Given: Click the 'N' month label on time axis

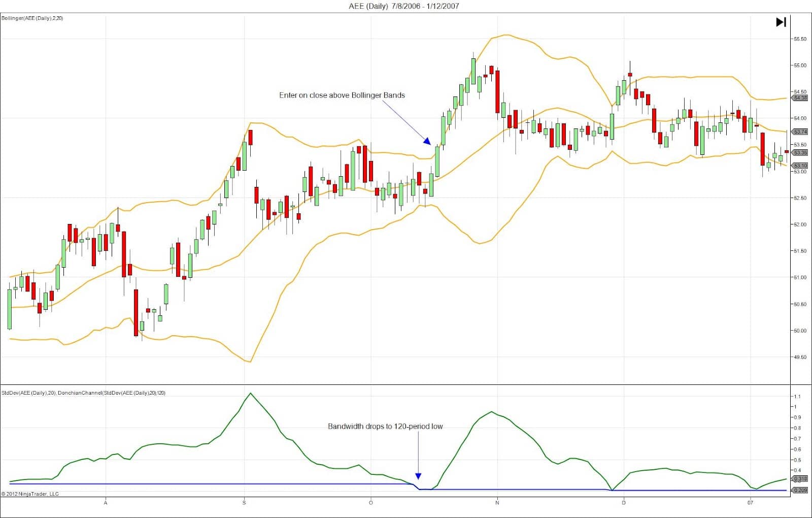Looking at the screenshot, I should pos(497,503).
